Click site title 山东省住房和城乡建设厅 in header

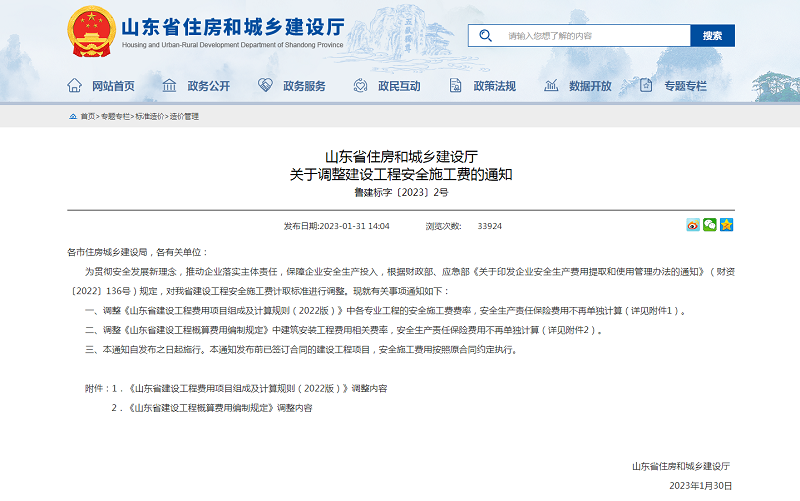pyautogui.click(x=233, y=27)
